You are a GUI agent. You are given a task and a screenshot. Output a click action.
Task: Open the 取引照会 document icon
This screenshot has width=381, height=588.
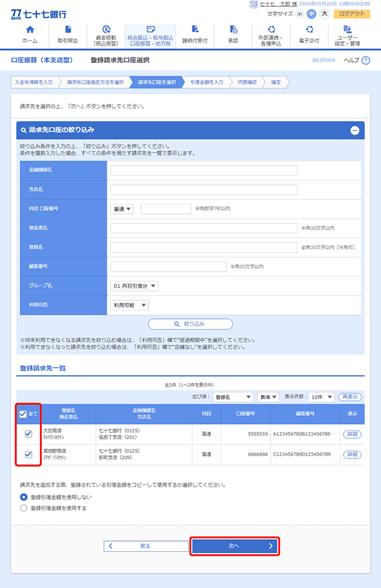[x=68, y=29]
